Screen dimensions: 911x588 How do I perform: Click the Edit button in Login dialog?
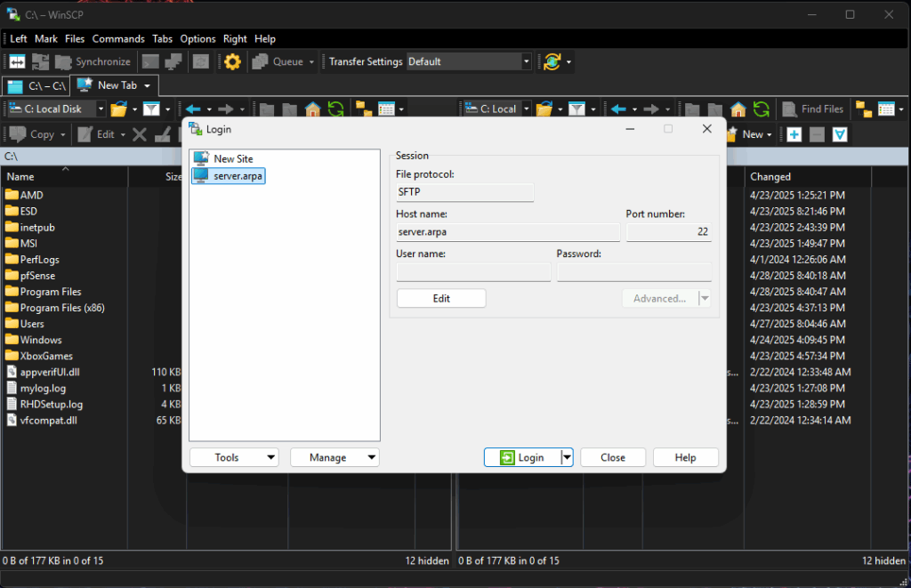[441, 299]
